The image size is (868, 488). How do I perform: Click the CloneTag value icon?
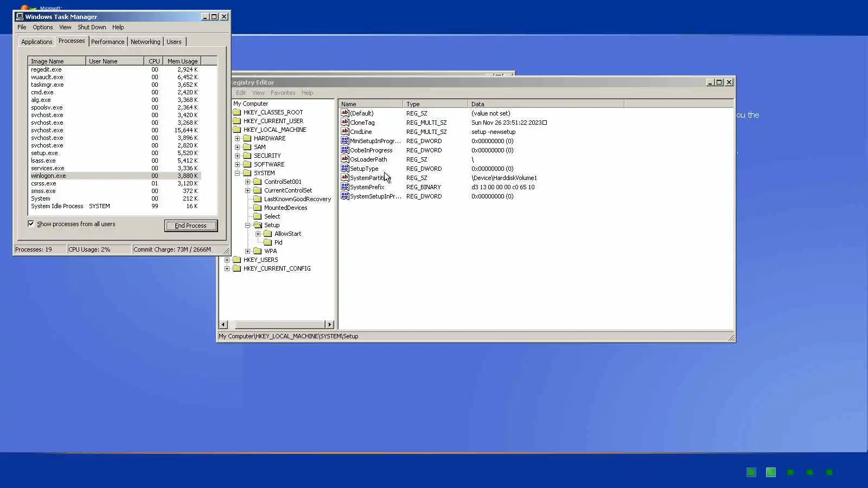tap(344, 123)
